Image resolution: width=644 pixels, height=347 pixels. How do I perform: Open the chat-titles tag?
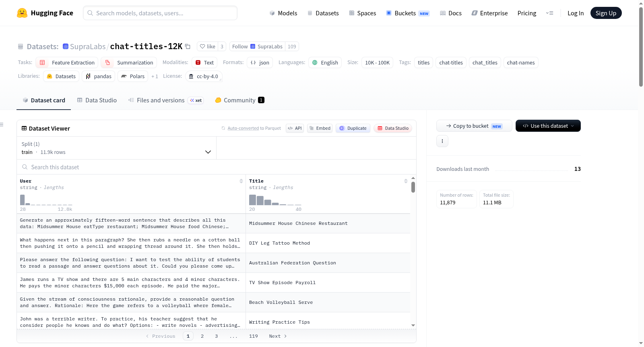[x=451, y=62]
